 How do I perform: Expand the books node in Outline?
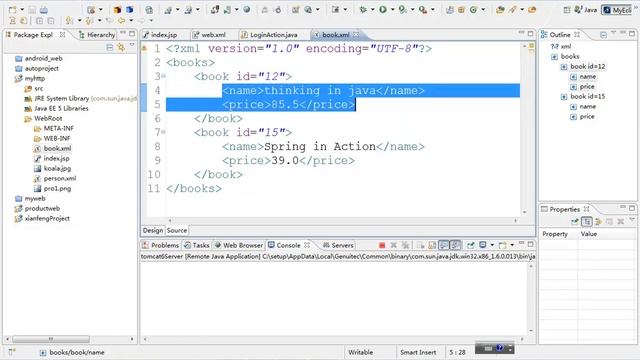point(554,57)
